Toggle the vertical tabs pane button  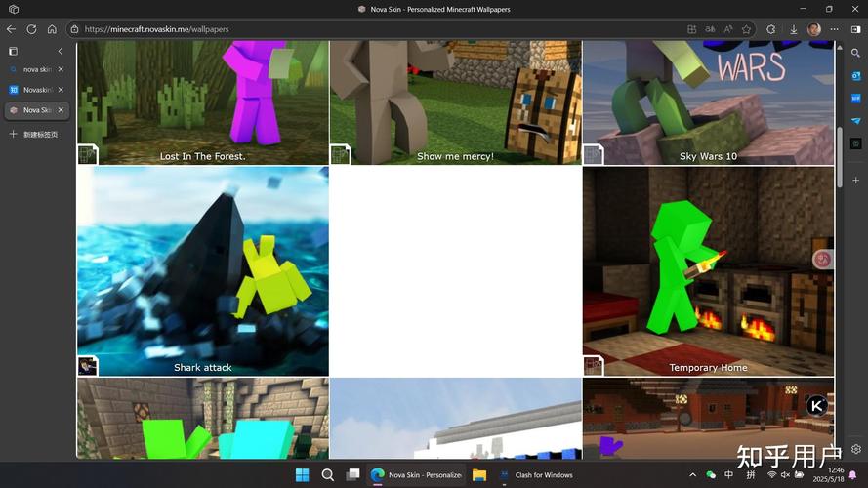pyautogui.click(x=14, y=51)
